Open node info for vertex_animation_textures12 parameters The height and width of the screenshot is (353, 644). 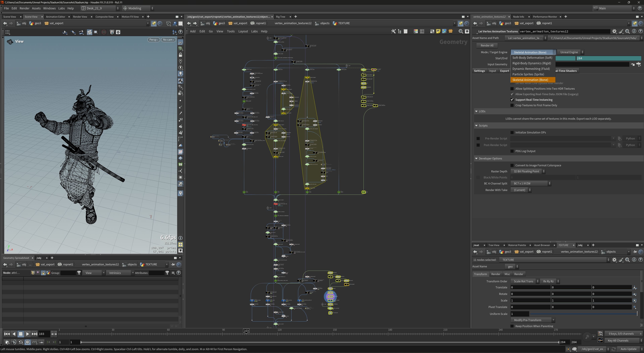[634, 31]
